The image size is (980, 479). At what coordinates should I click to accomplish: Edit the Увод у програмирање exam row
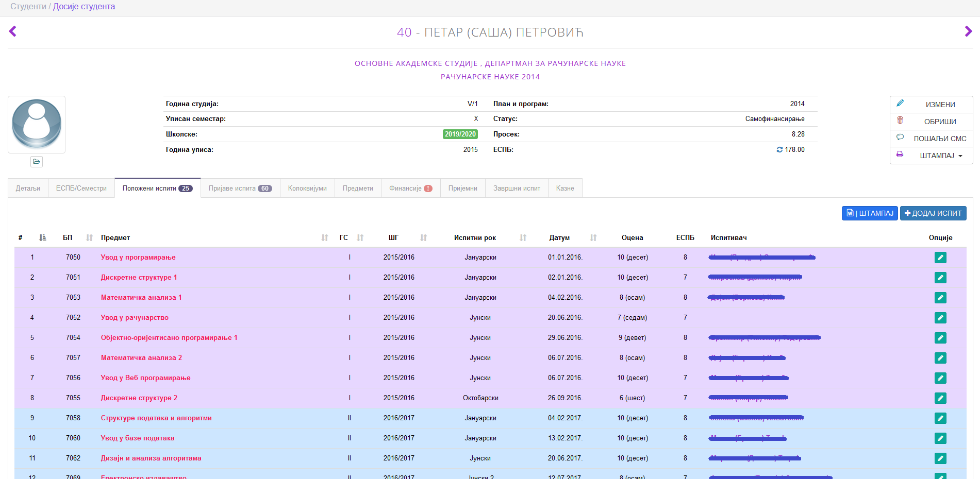click(940, 258)
